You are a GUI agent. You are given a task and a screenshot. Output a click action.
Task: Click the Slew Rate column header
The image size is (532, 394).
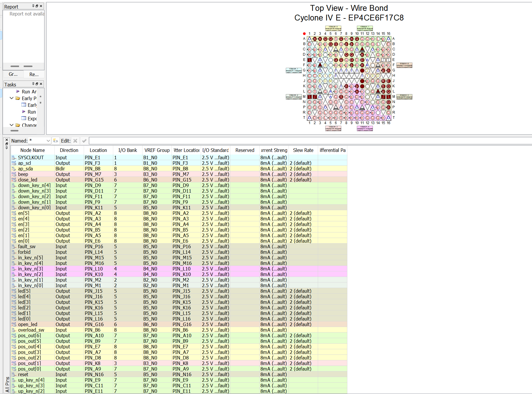303,150
